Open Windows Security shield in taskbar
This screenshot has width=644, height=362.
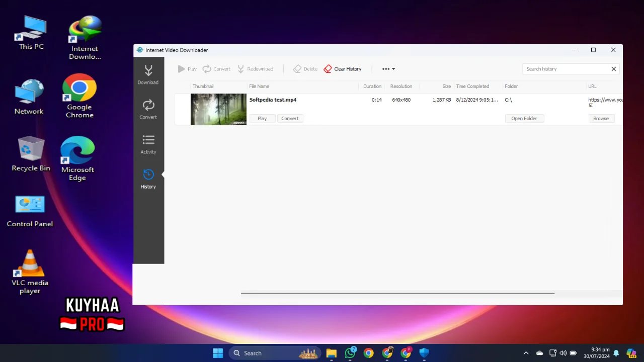pyautogui.click(x=424, y=353)
